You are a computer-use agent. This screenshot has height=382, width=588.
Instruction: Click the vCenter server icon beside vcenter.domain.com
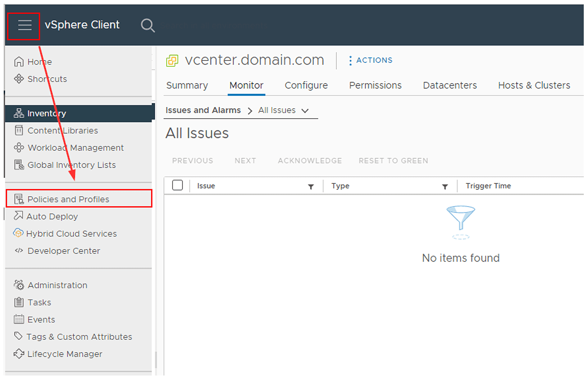pyautogui.click(x=172, y=61)
